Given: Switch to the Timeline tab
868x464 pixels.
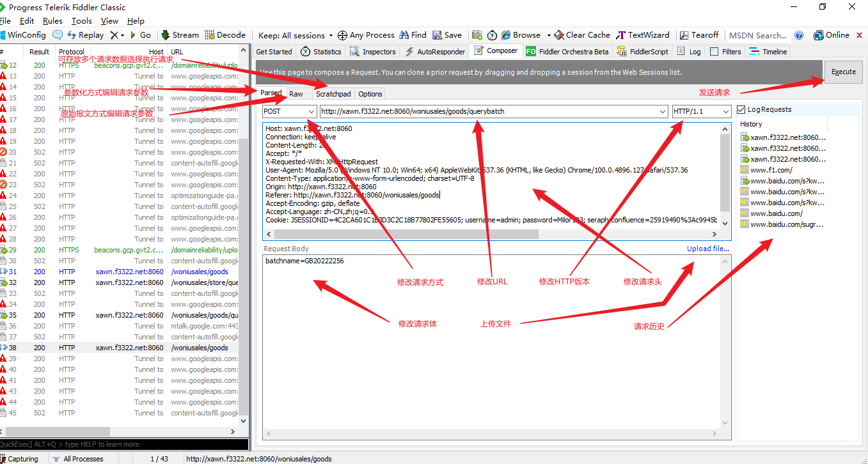Looking at the screenshot, I should [x=768, y=52].
